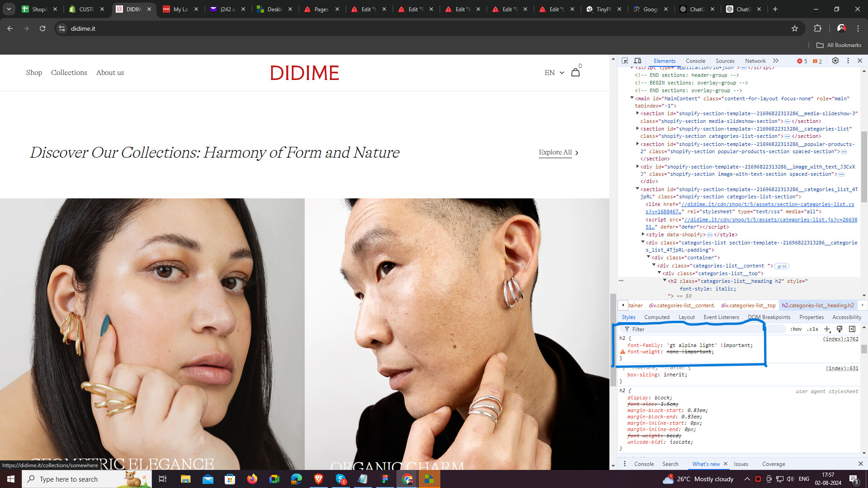Open new browser tab
The width and height of the screenshot is (868, 488).
[775, 9]
